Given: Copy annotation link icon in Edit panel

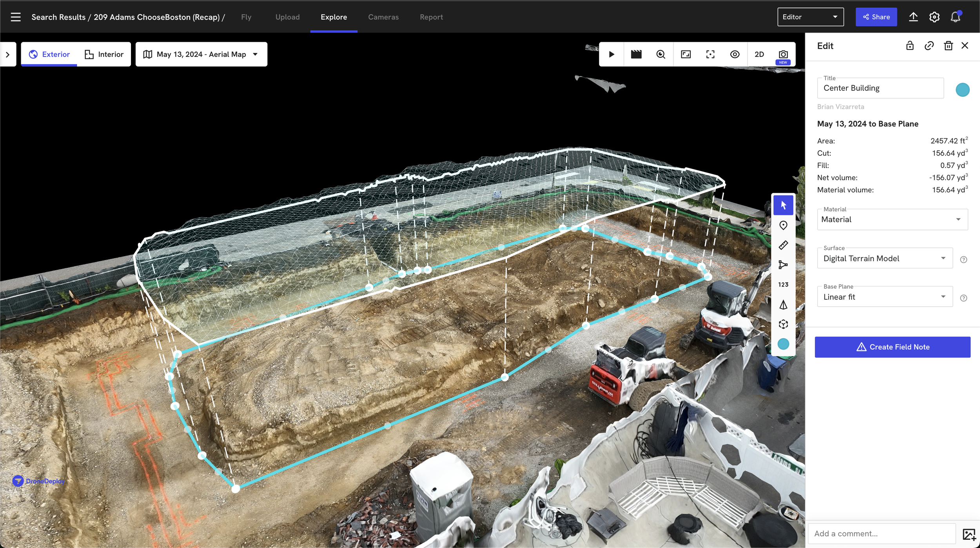Looking at the screenshot, I should click(929, 46).
